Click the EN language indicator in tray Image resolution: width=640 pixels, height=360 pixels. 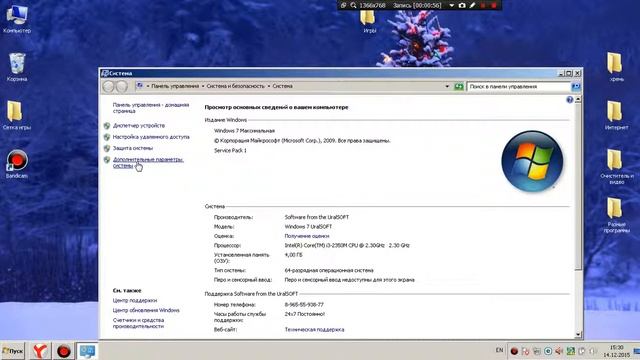[x=499, y=350]
